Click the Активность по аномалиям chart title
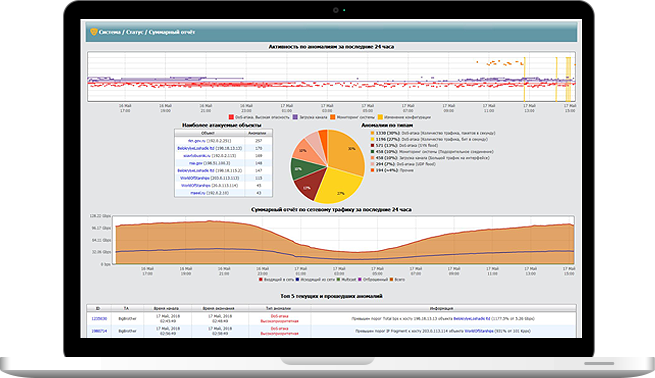 click(331, 47)
